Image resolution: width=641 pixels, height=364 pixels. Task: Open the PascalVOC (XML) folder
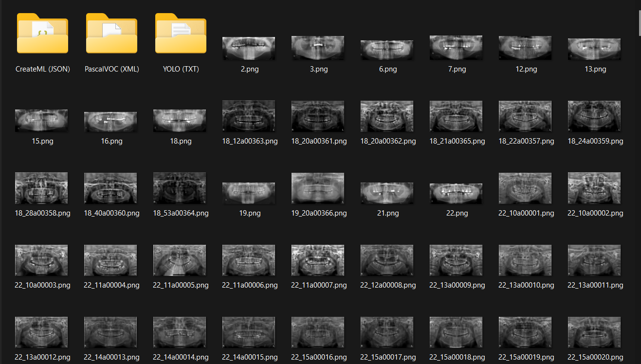111,34
